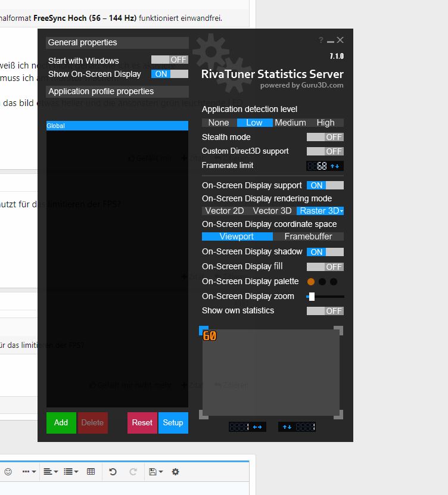Image resolution: width=448 pixels, height=495 pixels.
Task: Click the horizontal OSD coordinate field
Action: point(239,427)
